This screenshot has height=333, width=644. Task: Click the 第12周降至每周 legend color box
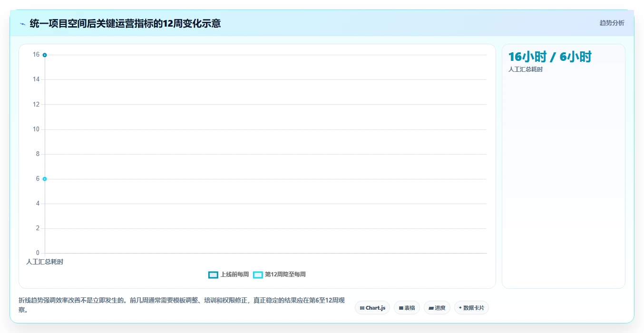pos(258,274)
